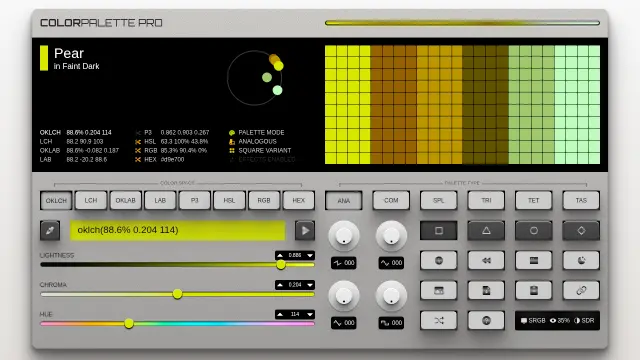
Task: Click the clipboard paste icon button
Action: pos(533,291)
